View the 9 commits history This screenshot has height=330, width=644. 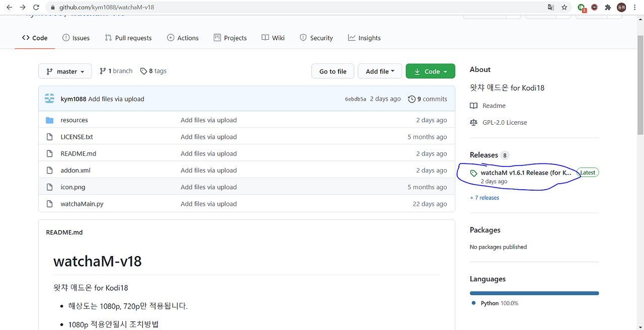428,99
